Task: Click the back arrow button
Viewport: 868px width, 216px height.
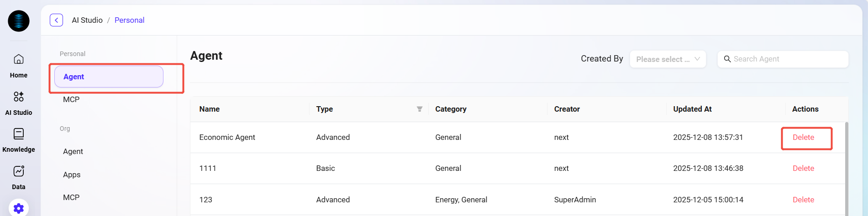Action: pos(56,20)
